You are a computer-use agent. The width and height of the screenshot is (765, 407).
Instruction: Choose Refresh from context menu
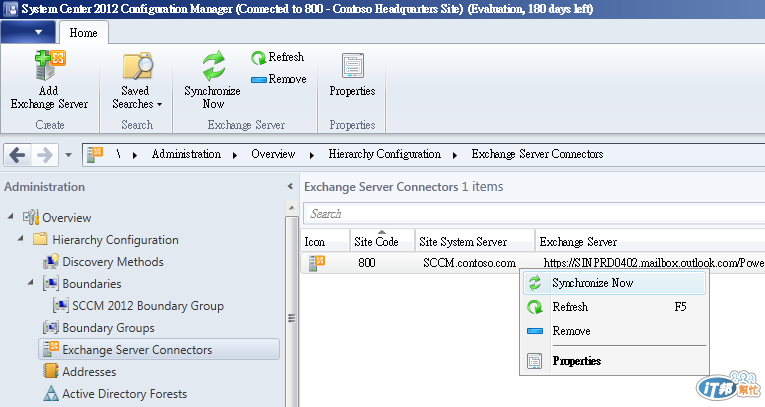[614, 307]
